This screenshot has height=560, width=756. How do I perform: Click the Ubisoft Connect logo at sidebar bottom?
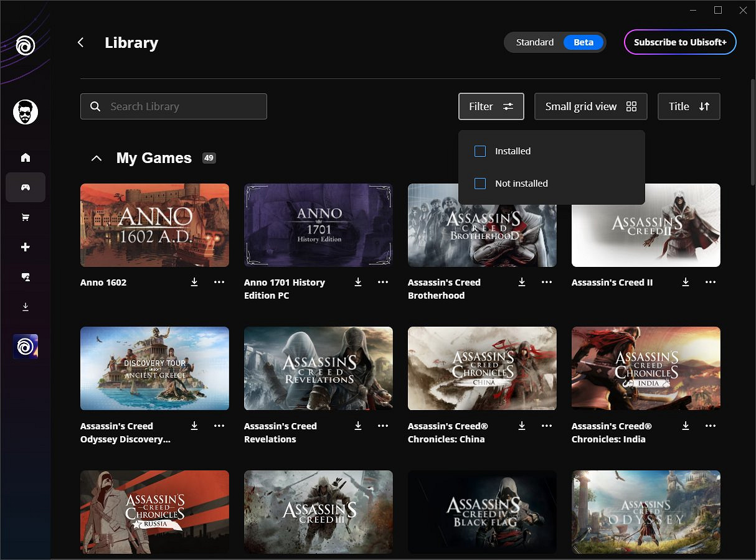click(x=26, y=347)
